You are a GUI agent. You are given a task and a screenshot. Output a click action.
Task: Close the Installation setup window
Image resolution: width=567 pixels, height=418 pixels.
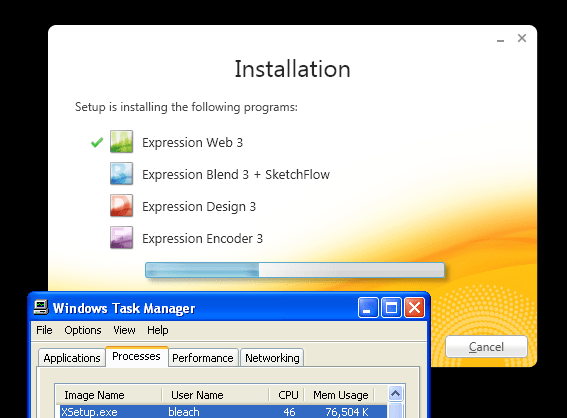pyautogui.click(x=521, y=38)
